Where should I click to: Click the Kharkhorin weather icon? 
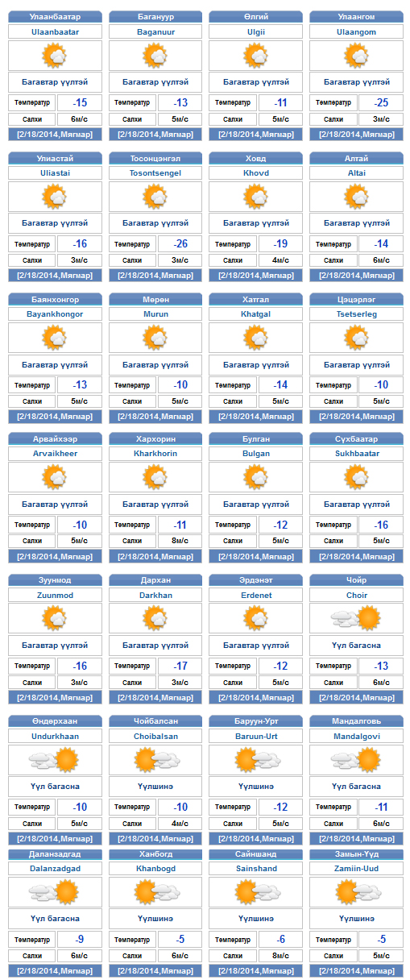[x=155, y=478]
